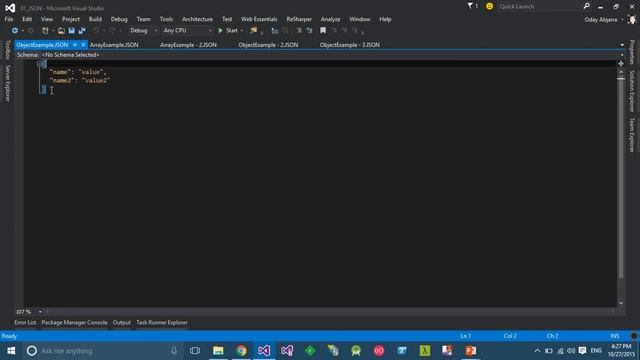This screenshot has width=640, height=360.
Task: Open the Solution Explorer side panel
Action: 632,91
